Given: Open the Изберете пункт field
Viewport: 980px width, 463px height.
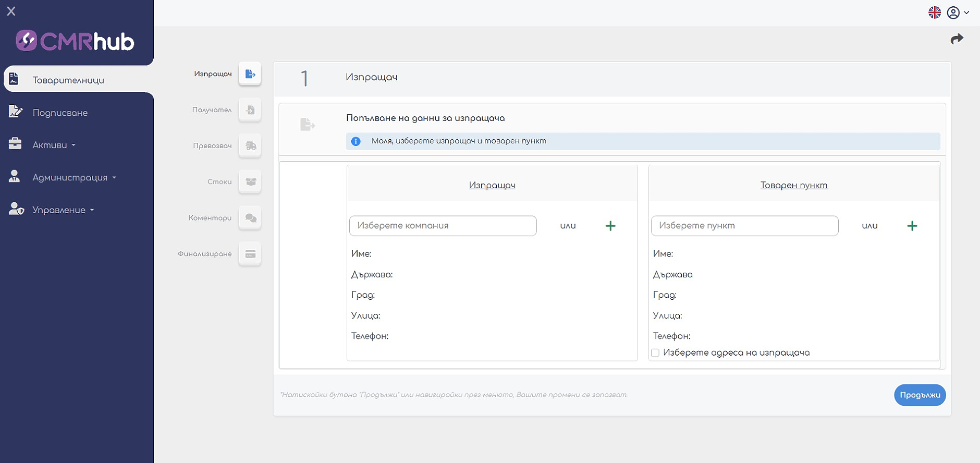Looking at the screenshot, I should click(x=744, y=226).
